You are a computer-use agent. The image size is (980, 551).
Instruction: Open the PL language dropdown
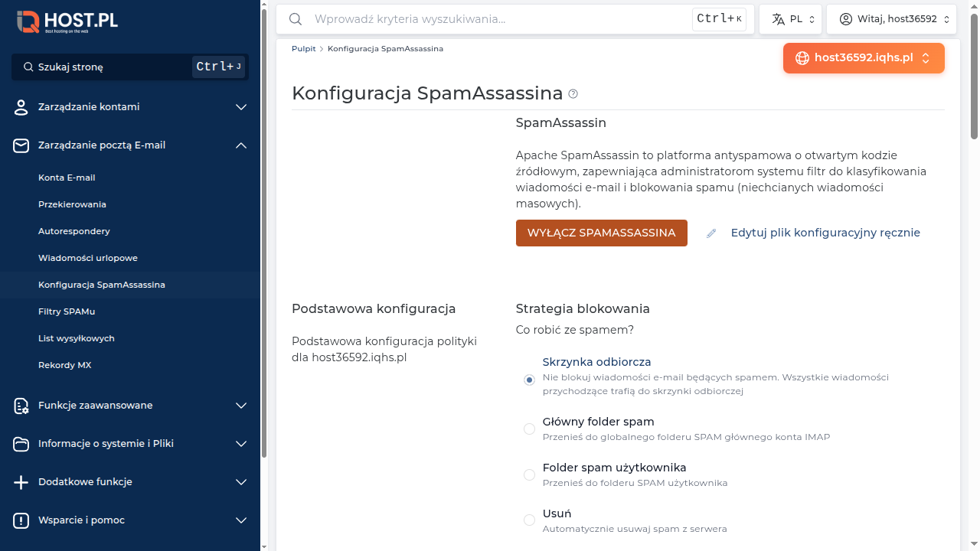[x=791, y=19]
